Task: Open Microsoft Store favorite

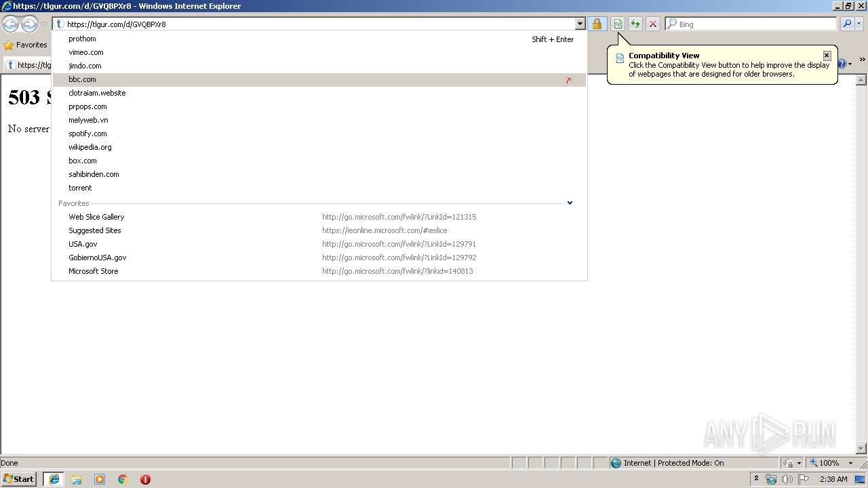Action: coord(319,271)
